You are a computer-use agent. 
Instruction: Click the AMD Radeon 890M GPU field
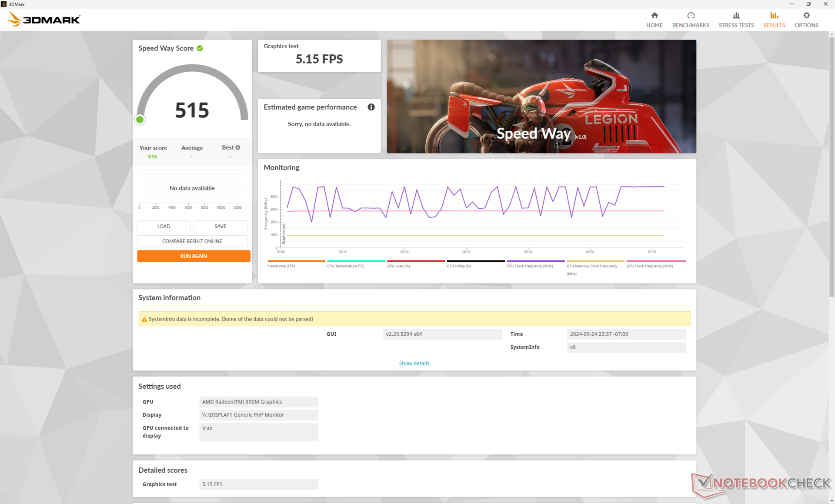click(x=259, y=402)
